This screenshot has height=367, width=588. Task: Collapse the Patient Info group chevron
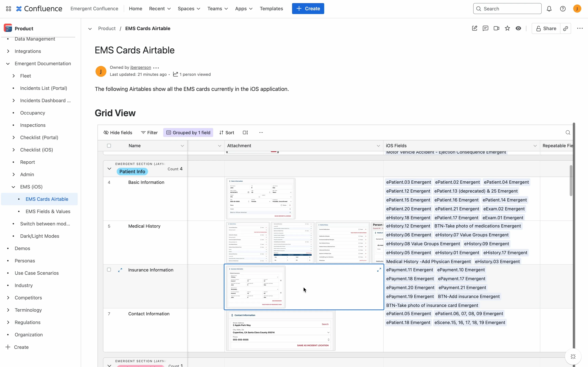click(109, 168)
